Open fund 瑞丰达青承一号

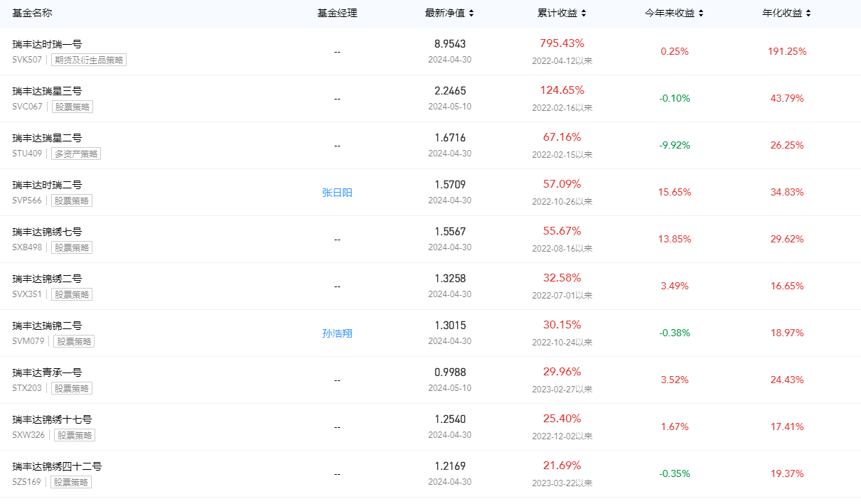[47, 372]
